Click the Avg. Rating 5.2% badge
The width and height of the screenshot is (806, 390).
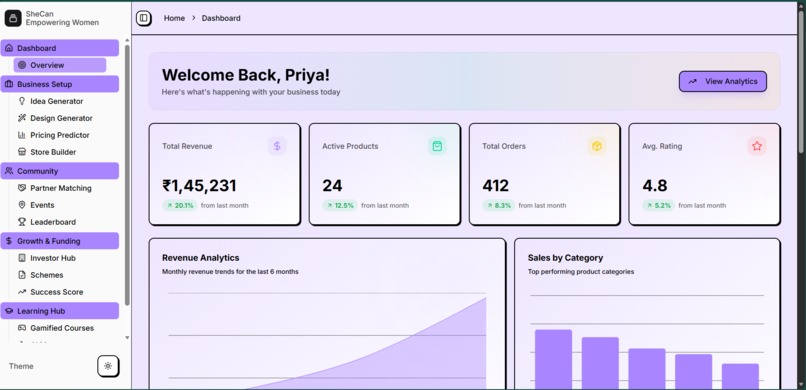[658, 206]
